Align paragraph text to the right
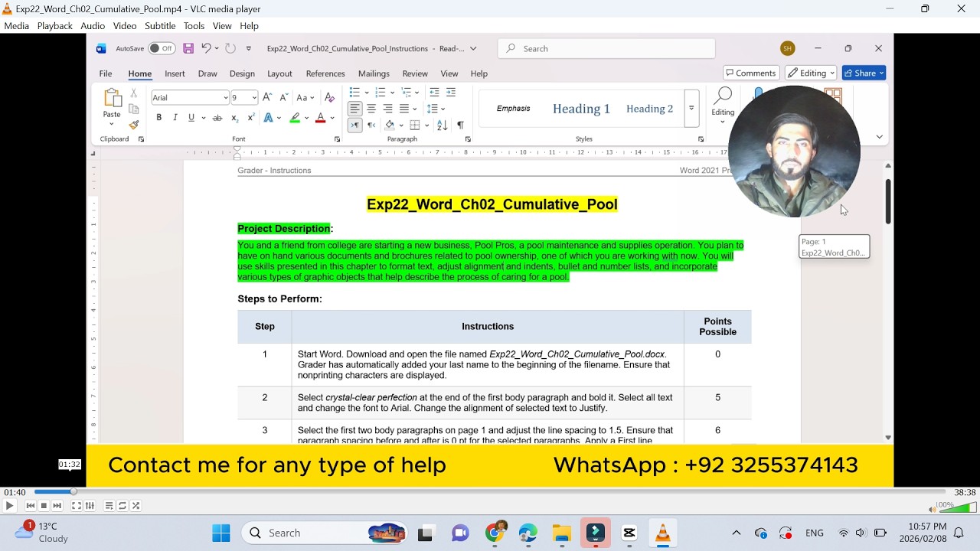 (387, 109)
